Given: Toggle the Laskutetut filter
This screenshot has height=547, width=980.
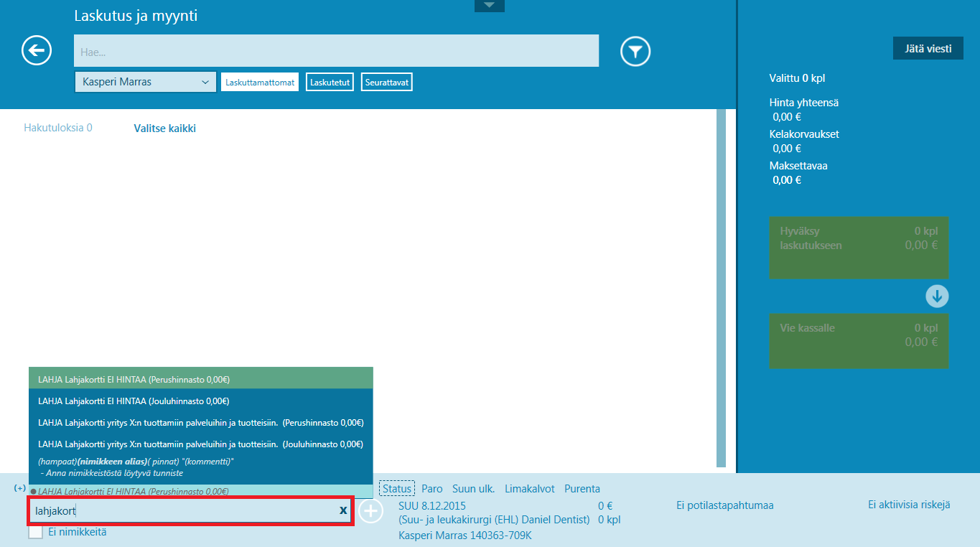Looking at the screenshot, I should pyautogui.click(x=330, y=83).
